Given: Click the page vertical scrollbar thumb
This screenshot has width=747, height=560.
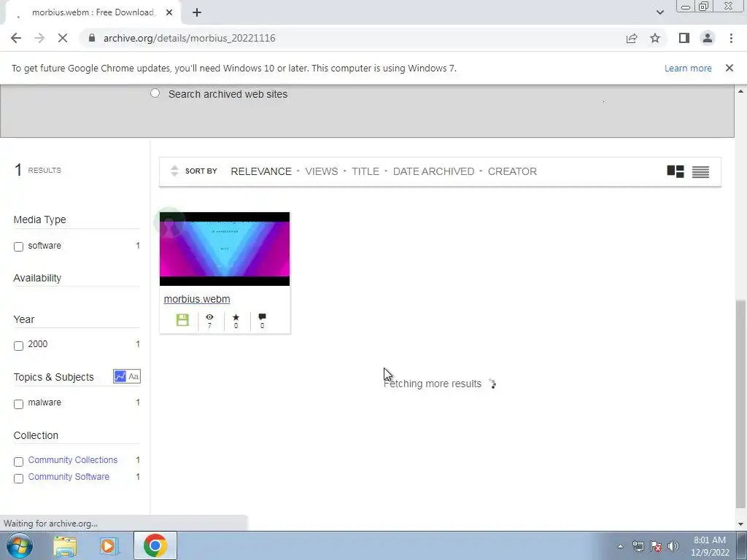Looking at the screenshot, I should pyautogui.click(x=740, y=404).
